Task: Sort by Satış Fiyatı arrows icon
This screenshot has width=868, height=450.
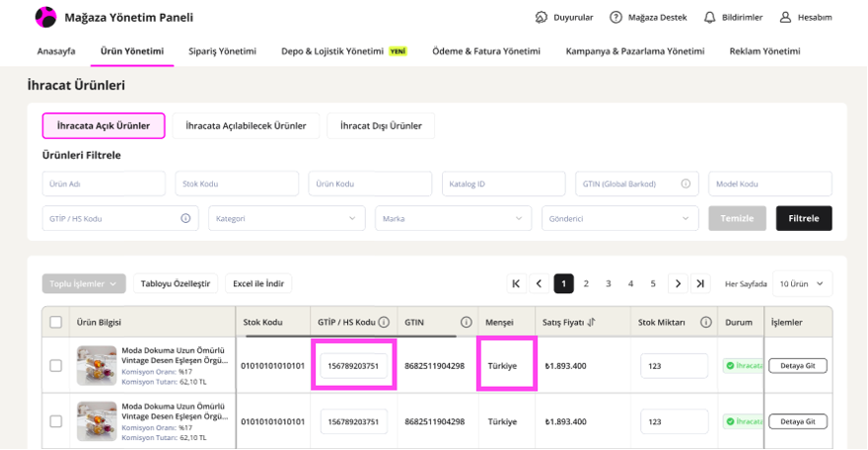Action: click(x=591, y=322)
